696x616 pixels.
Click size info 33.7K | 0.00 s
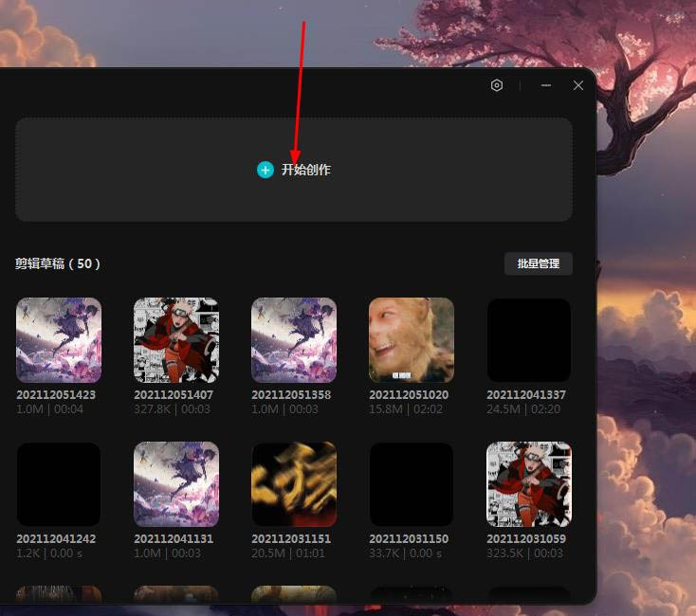tap(405, 553)
